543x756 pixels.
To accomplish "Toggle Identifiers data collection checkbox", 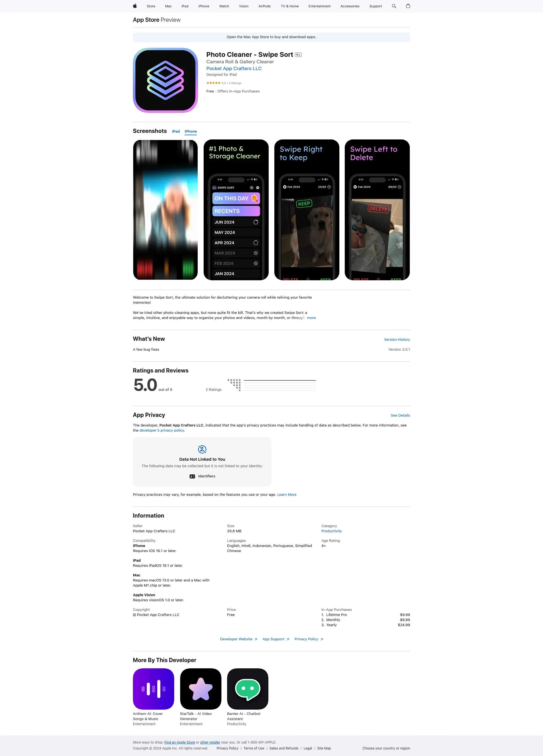I will point(193,476).
